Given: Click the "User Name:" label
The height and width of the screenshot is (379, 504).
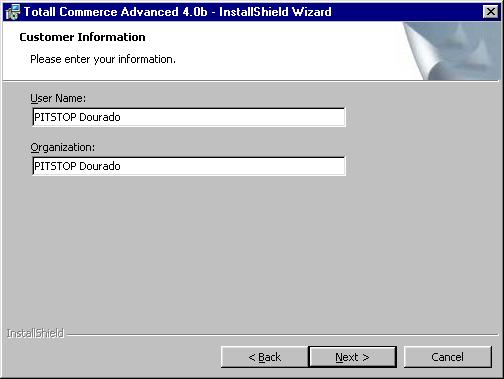Looking at the screenshot, I should (58, 98).
